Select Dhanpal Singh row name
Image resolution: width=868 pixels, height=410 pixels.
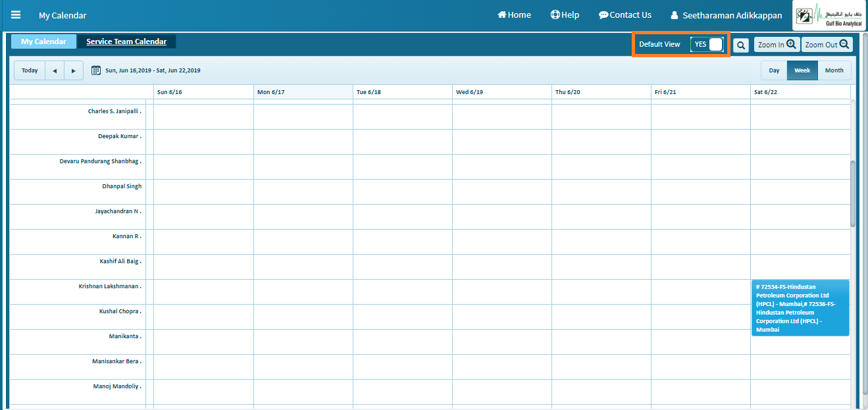[x=122, y=186]
